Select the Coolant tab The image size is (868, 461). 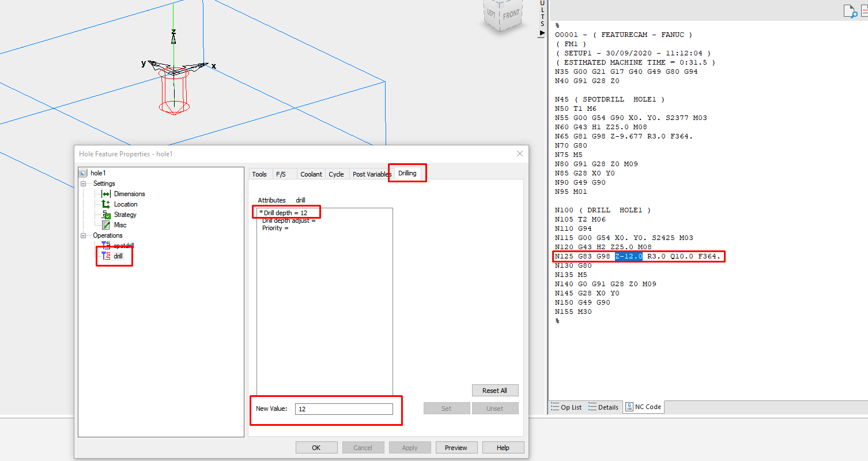(x=311, y=174)
